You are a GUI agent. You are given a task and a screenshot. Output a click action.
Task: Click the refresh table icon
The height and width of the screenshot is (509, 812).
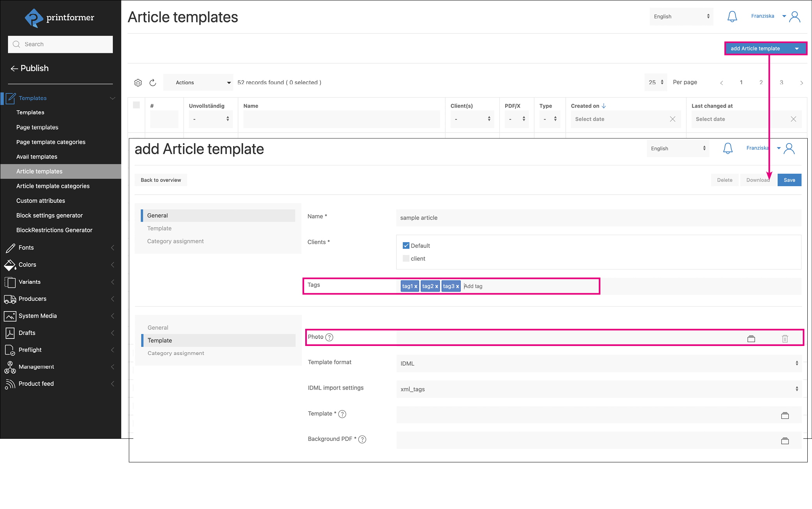pos(153,83)
